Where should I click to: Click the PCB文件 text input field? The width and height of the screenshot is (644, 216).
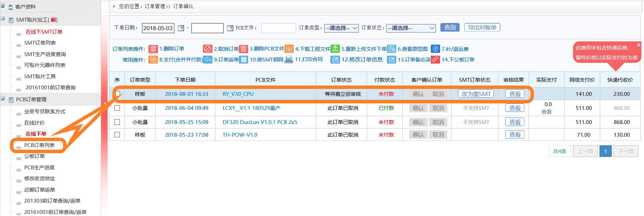click(278, 28)
